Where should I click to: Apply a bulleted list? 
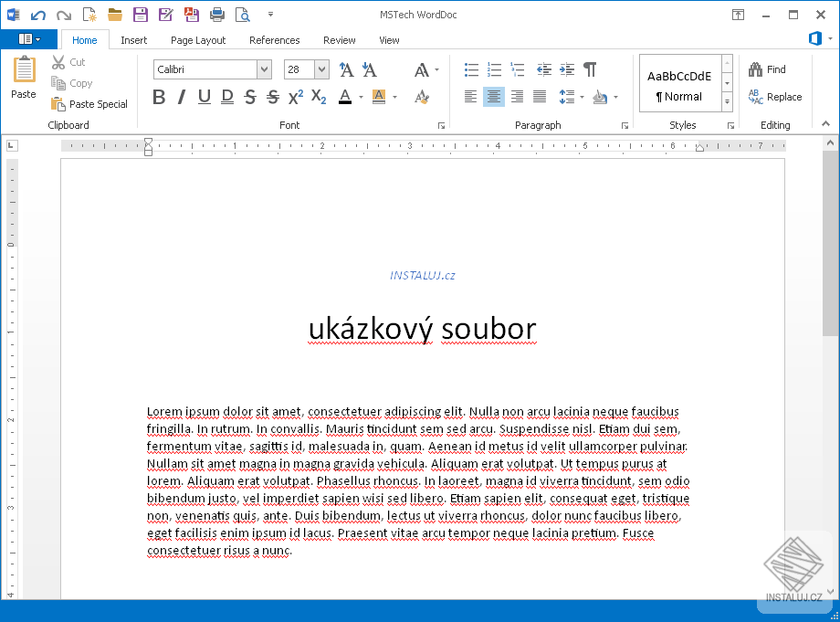[471, 69]
